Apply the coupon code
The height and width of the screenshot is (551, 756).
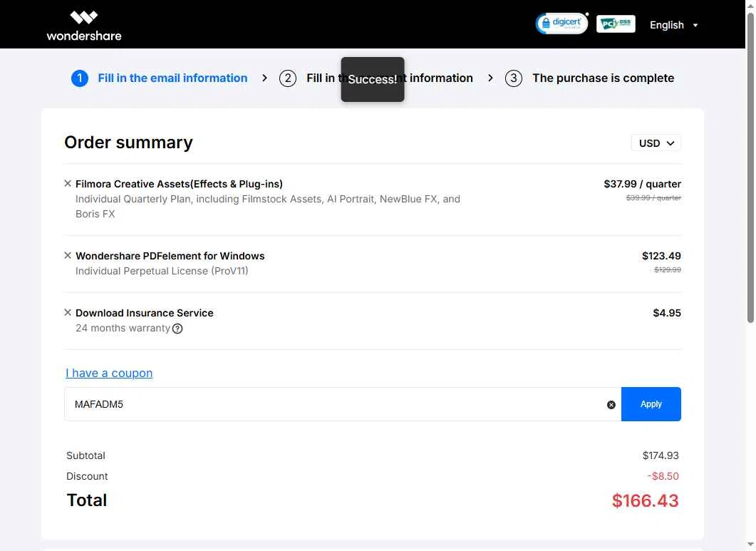pyautogui.click(x=651, y=404)
